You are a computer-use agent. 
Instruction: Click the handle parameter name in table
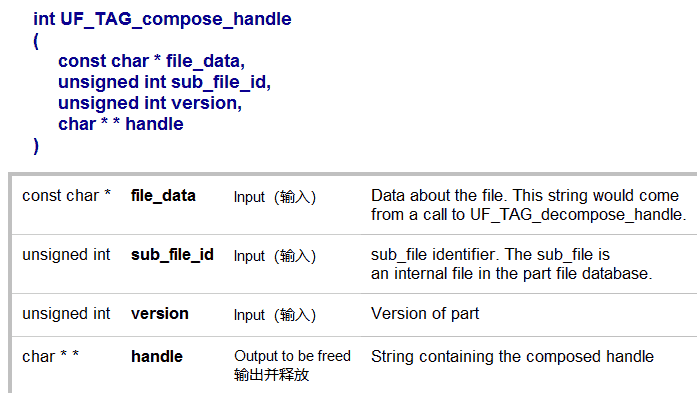click(157, 357)
